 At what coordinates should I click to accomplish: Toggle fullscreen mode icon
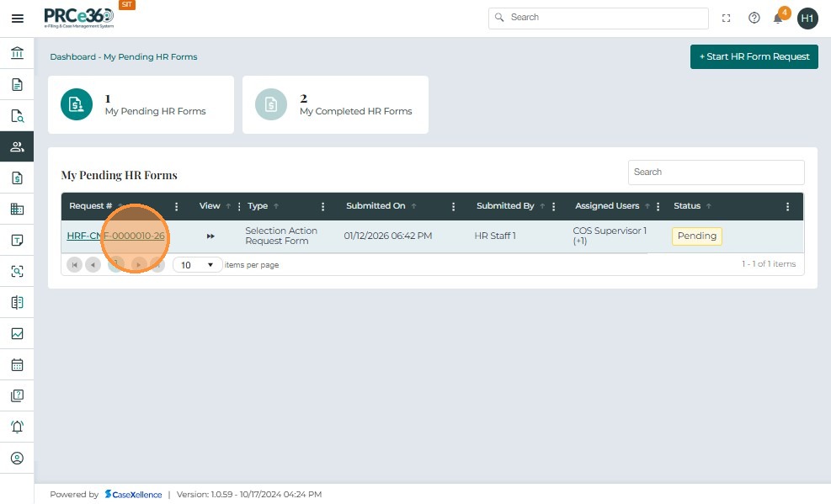point(726,18)
